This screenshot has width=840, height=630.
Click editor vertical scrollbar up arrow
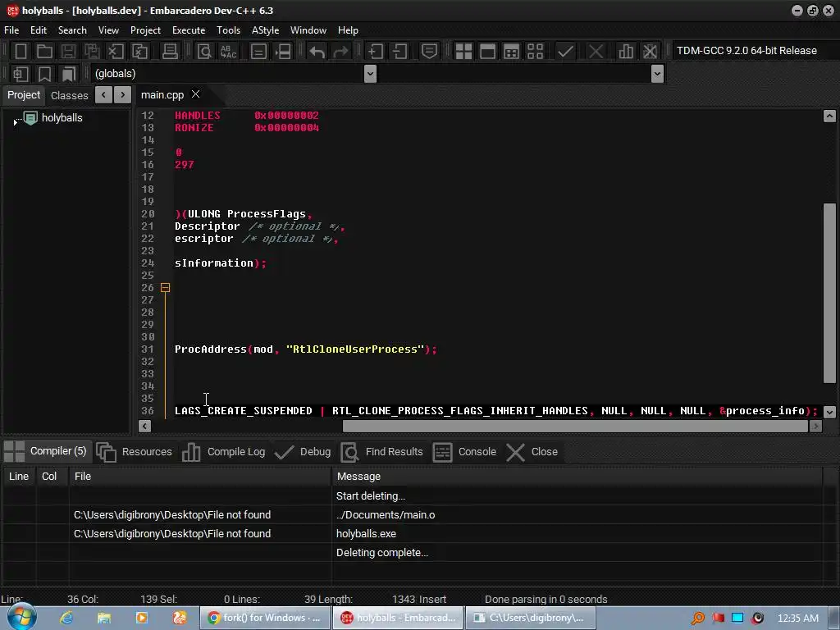pyautogui.click(x=829, y=116)
